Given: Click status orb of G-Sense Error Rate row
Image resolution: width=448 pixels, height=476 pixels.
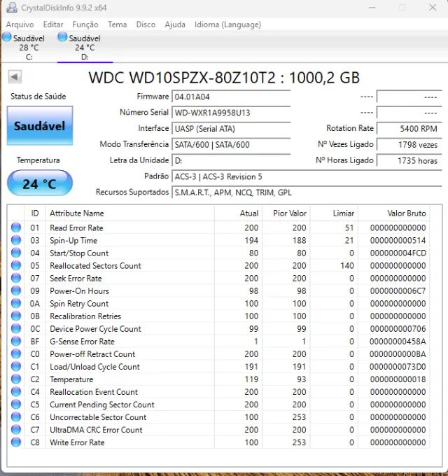Looking at the screenshot, I should click(16, 341).
